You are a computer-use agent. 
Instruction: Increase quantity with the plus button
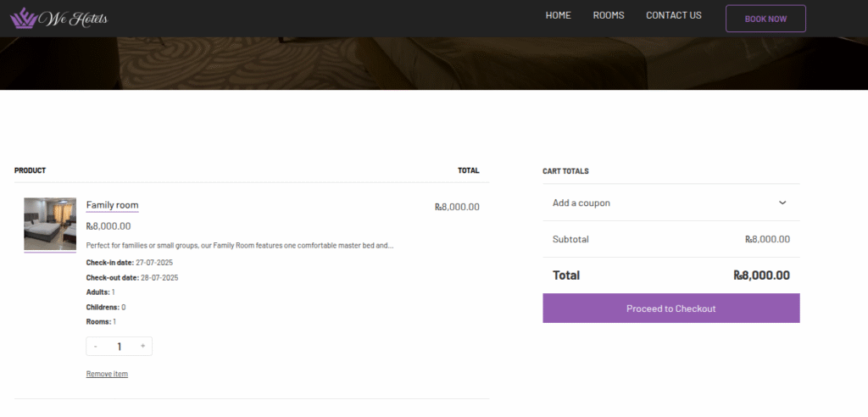142,346
